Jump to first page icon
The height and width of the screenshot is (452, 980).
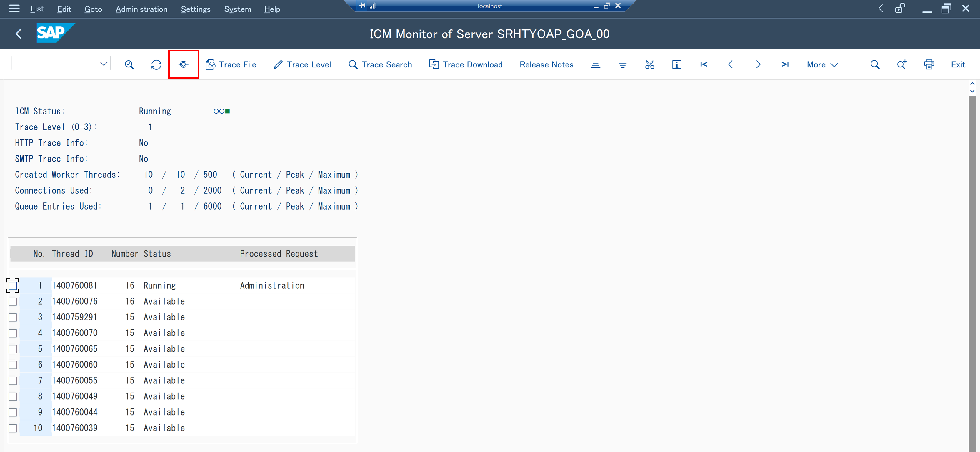click(704, 65)
